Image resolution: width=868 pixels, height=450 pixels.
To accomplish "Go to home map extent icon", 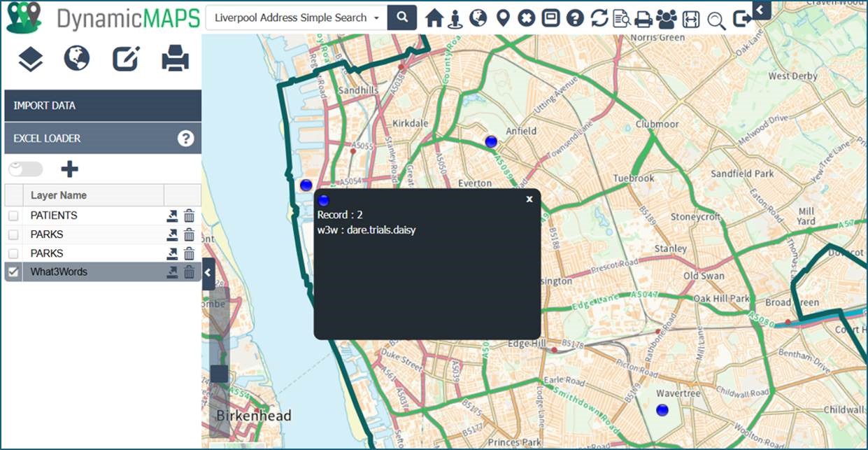I will point(434,18).
